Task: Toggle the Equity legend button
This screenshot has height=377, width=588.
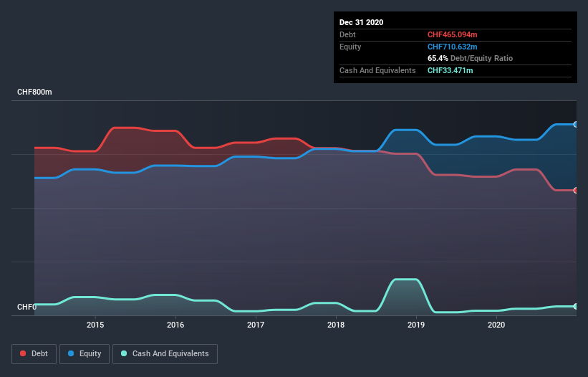Action: tap(85, 354)
